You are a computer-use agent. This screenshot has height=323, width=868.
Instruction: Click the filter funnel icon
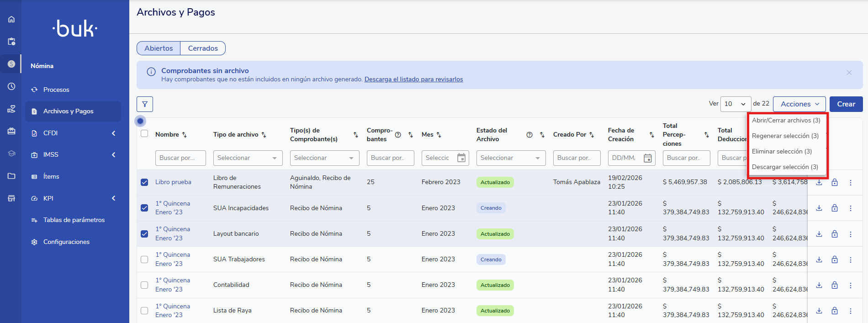click(x=145, y=104)
